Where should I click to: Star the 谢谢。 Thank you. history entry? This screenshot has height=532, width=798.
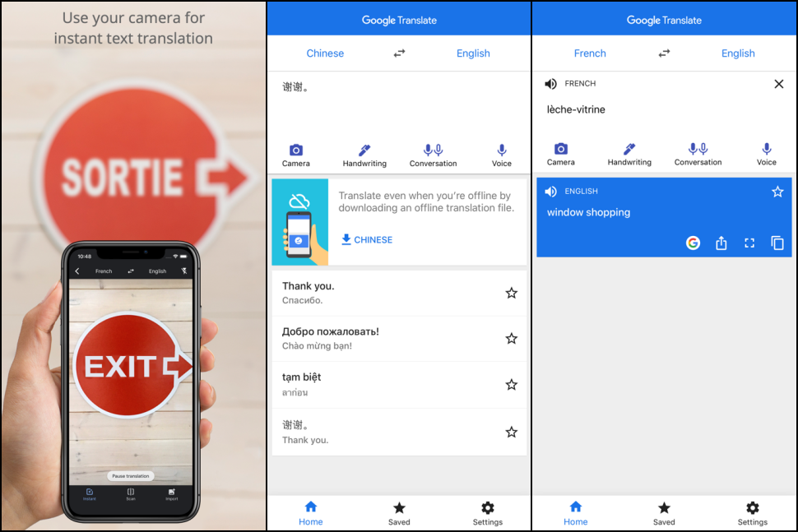pyautogui.click(x=512, y=433)
